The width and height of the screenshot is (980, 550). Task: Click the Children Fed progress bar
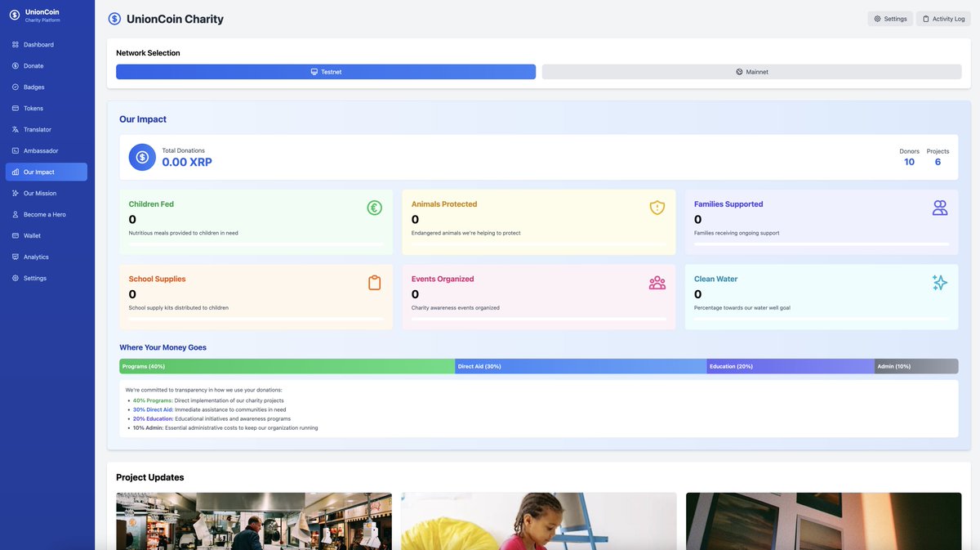click(256, 244)
